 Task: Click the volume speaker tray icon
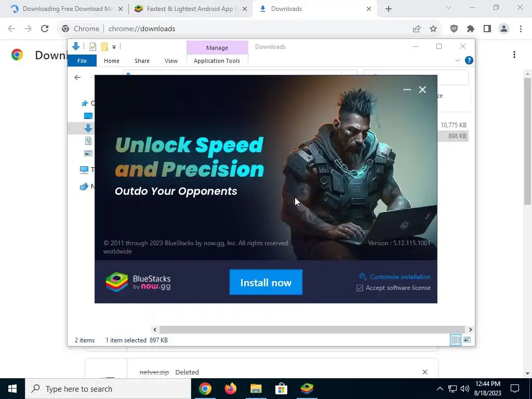[465, 389]
